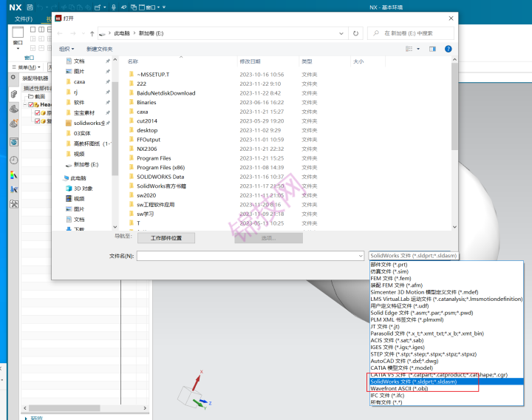Image resolution: width=532 pixels, height=420 pixels.
Task: Open the file type filter combo box
Action: click(414, 256)
